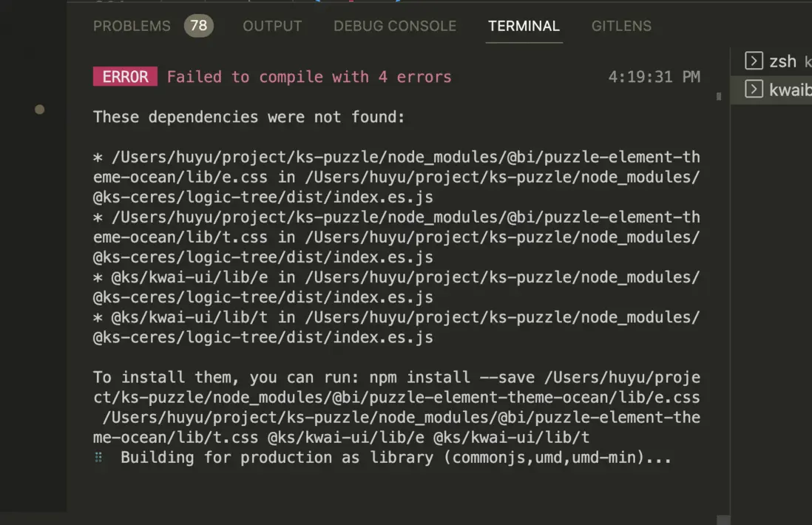Click the zsh terminal icon

pos(754,61)
